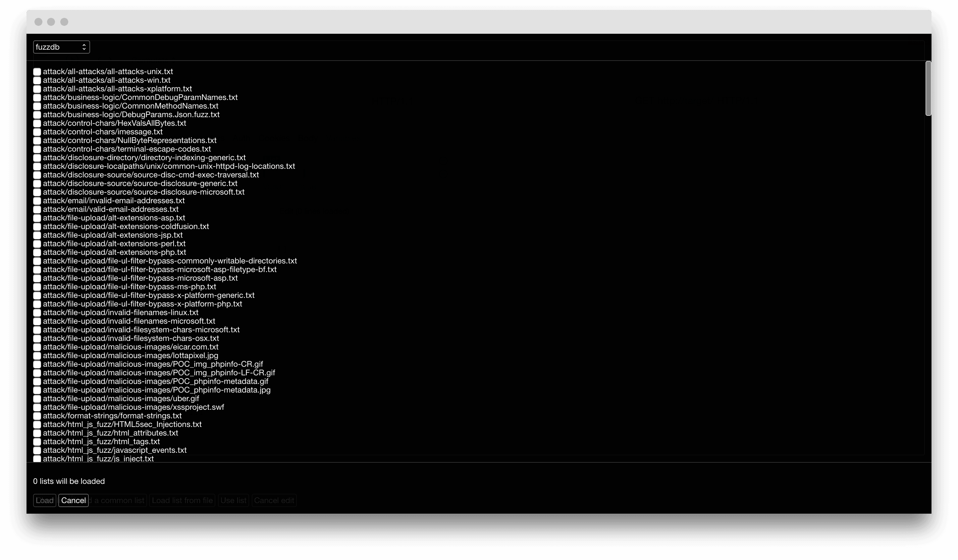The image size is (958, 560).
Task: Tick malicious-images/uber.gif checkbox
Action: click(37, 399)
